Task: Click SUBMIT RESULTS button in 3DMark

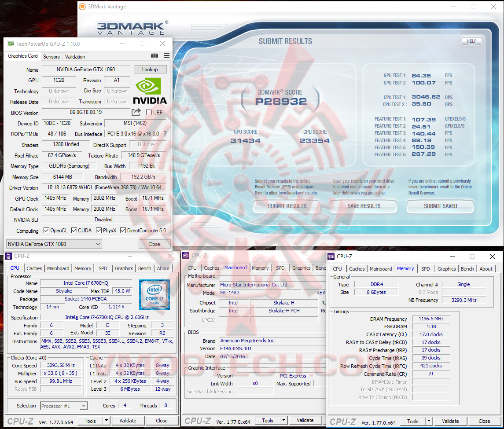Action: [x=287, y=206]
